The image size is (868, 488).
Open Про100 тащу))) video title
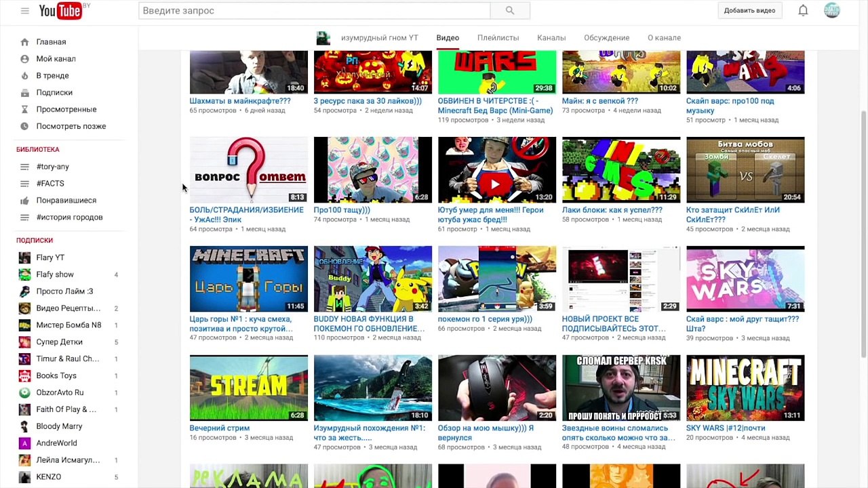pyautogui.click(x=342, y=210)
